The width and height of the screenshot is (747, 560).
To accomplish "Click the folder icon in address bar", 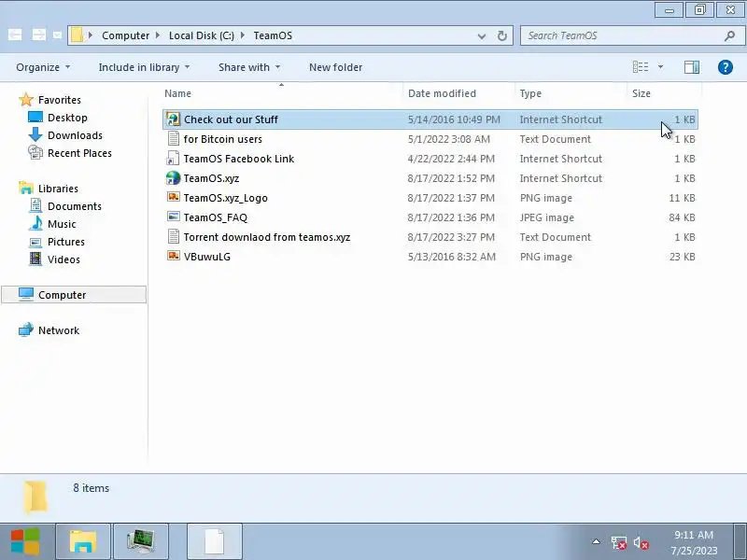I will click(x=77, y=35).
